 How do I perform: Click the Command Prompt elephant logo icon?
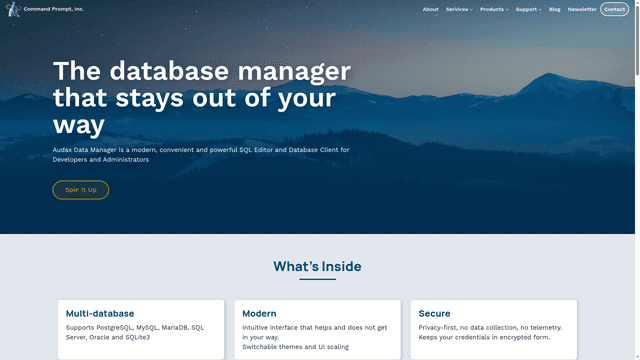click(x=13, y=9)
